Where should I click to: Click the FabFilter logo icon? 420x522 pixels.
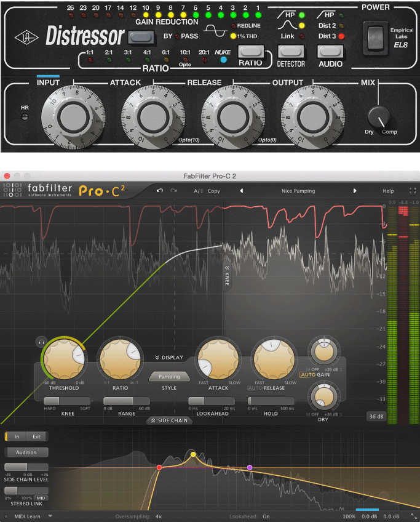tap(13, 190)
